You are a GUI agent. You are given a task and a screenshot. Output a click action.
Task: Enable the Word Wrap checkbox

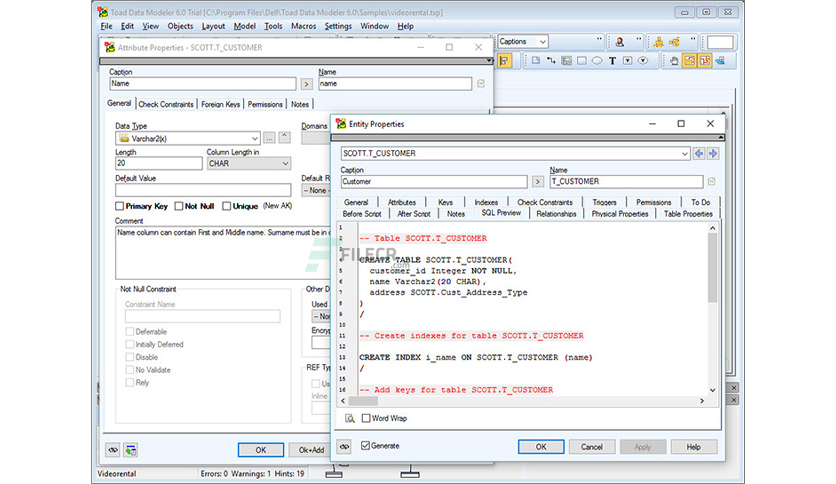[x=366, y=418]
